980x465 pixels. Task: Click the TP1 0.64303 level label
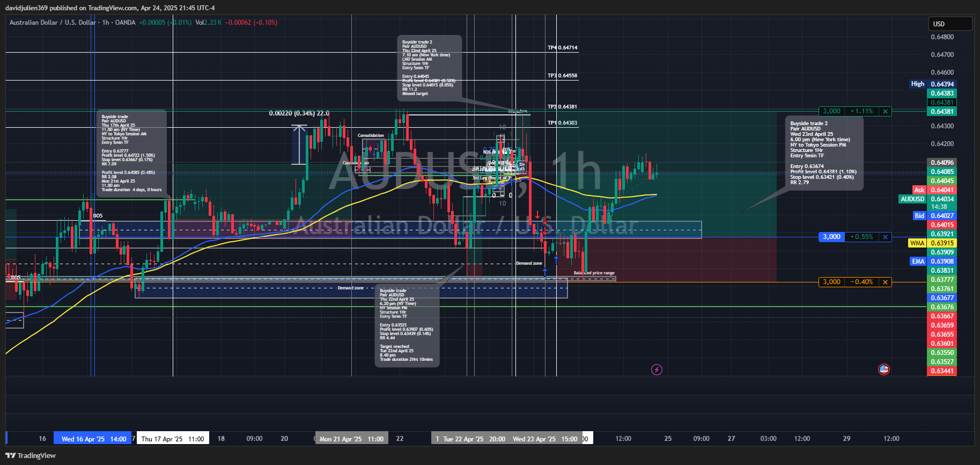point(562,123)
